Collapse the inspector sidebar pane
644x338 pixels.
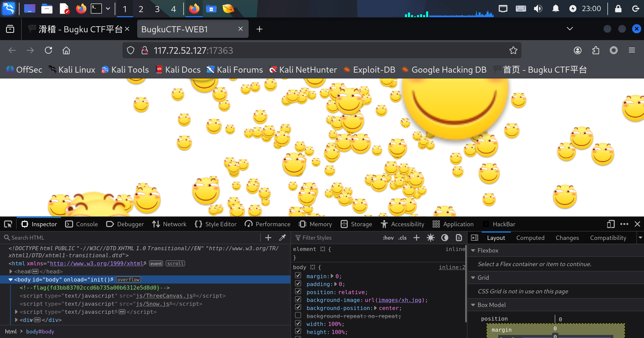pos(475,238)
